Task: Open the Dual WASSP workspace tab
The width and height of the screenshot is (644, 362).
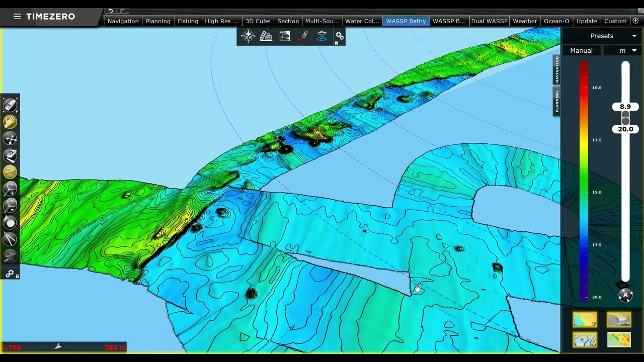Action: tap(490, 21)
